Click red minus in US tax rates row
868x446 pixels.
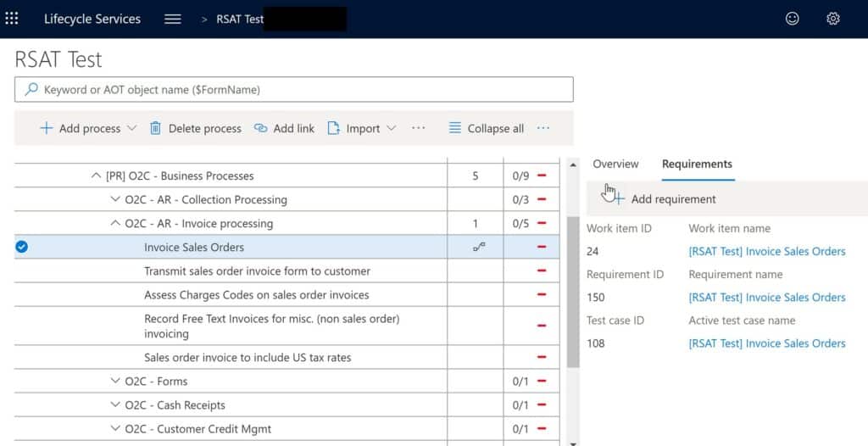[x=542, y=357]
